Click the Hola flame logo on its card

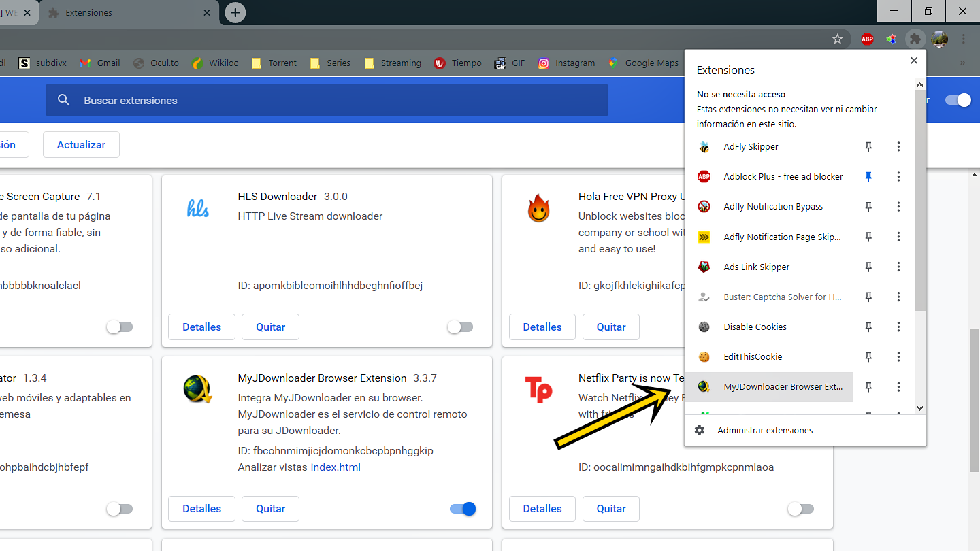click(538, 209)
